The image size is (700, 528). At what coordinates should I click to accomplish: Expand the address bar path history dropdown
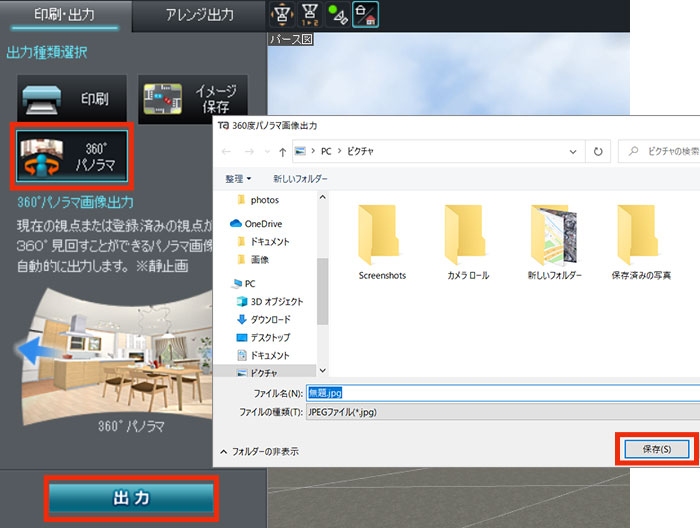572,151
